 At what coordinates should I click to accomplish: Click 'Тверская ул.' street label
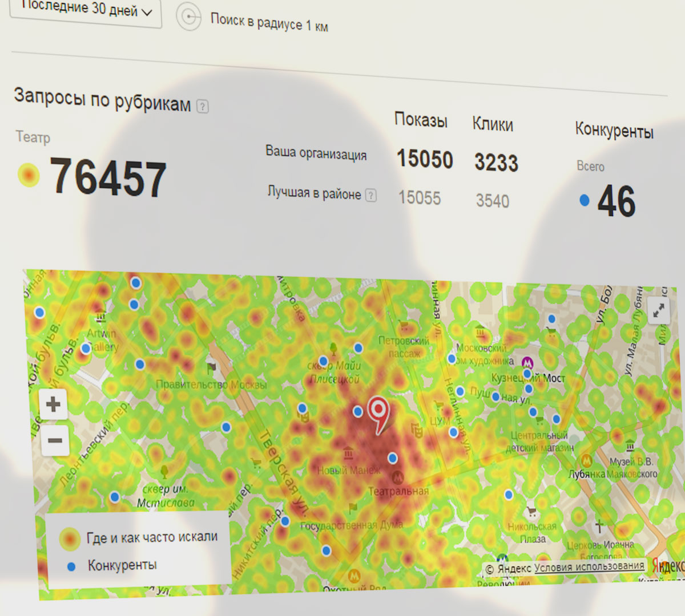pos(284,473)
